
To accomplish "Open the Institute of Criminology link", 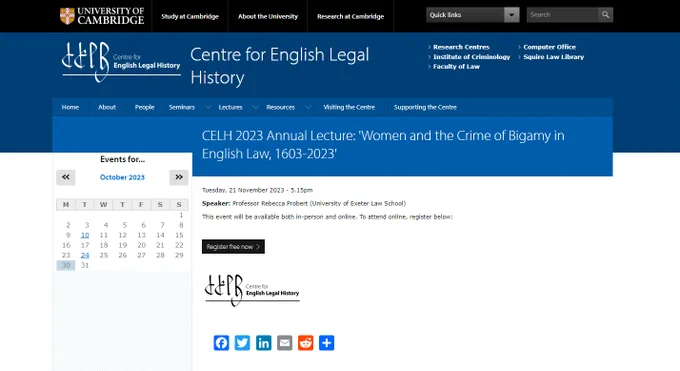I will tap(471, 57).
